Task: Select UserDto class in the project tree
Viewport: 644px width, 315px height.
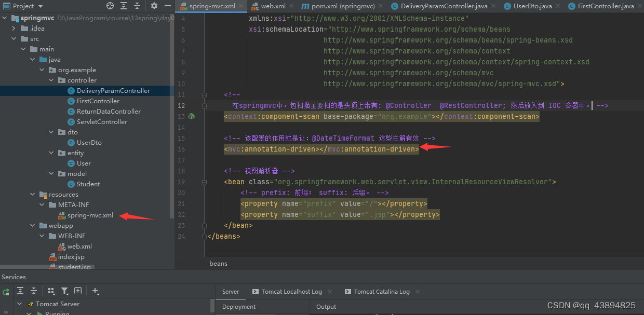Action: point(89,143)
